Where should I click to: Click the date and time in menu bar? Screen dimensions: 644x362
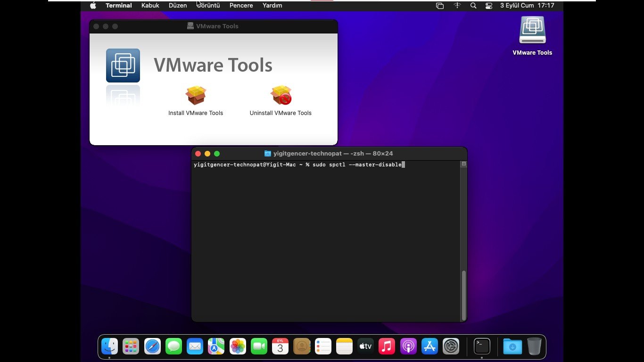[527, 6]
